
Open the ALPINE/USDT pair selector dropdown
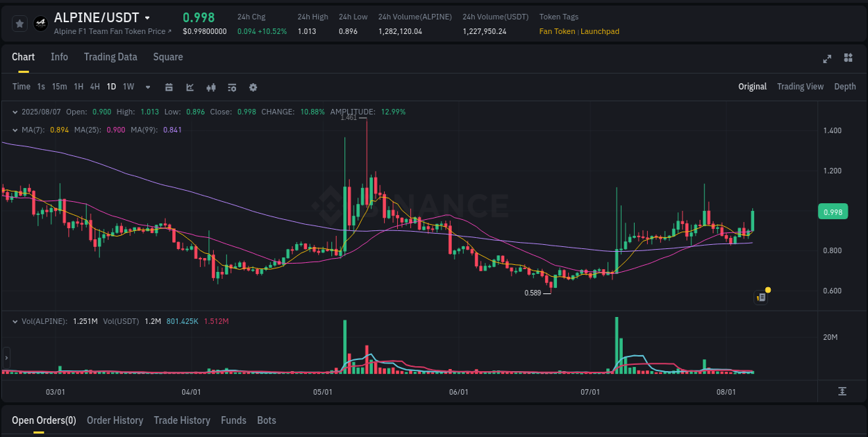pos(146,17)
